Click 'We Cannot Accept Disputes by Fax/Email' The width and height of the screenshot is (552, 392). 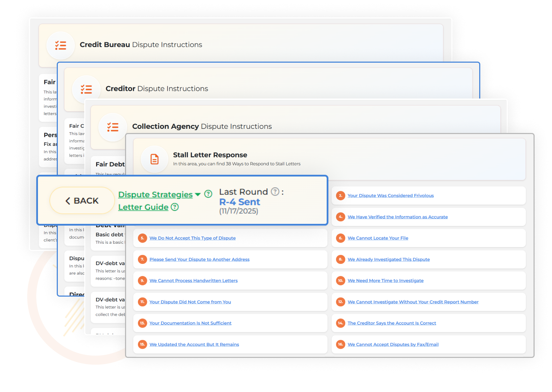(x=393, y=344)
